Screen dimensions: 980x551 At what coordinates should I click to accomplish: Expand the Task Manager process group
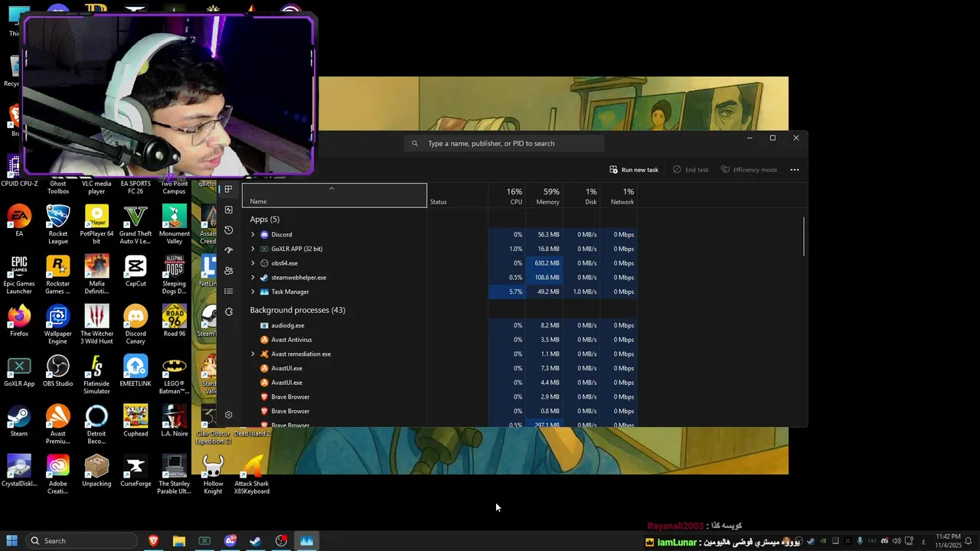pyautogui.click(x=253, y=292)
